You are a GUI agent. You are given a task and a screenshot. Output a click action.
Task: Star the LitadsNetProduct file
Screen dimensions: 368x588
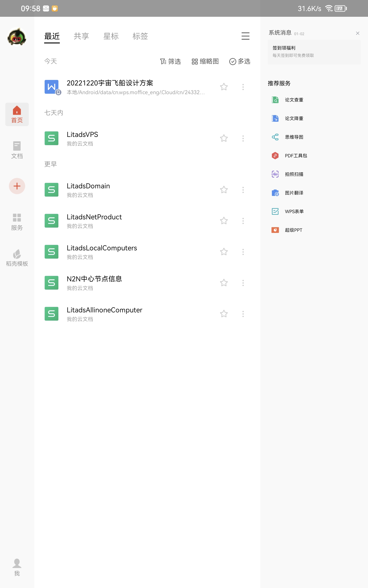click(224, 221)
